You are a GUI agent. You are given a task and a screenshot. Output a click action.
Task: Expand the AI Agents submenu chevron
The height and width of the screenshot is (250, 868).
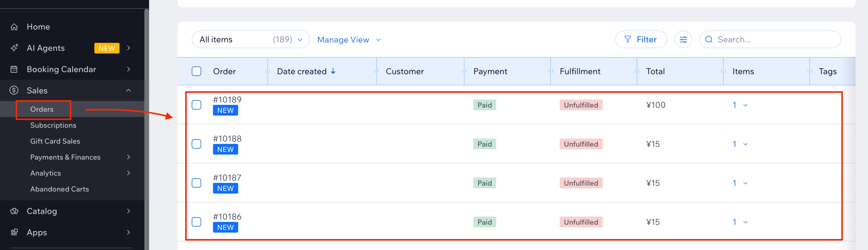click(x=128, y=48)
